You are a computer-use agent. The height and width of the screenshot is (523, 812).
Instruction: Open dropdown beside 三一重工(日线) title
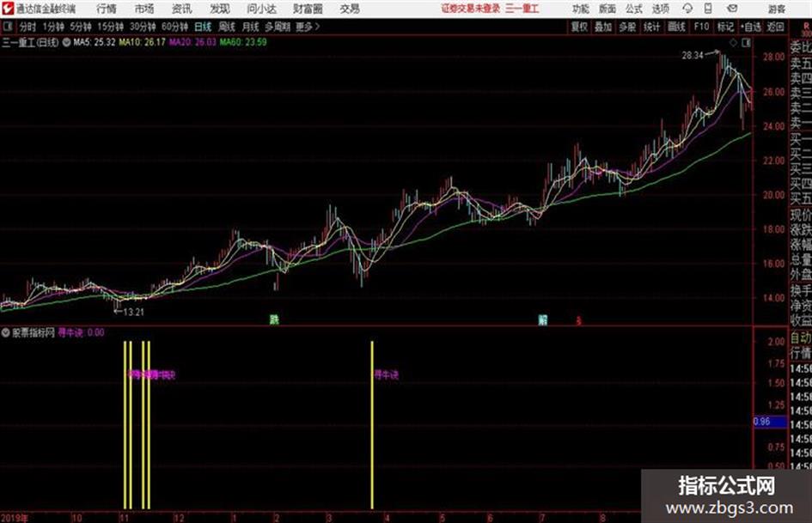[66, 42]
